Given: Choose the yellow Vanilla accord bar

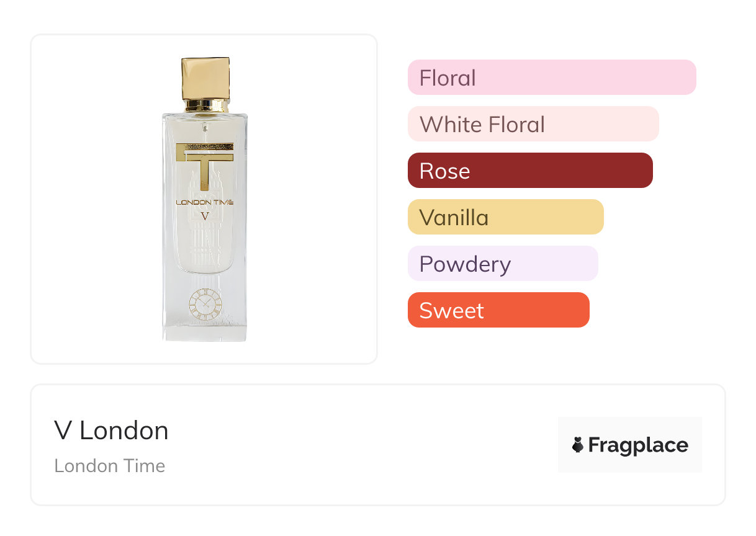Looking at the screenshot, I should click(x=505, y=217).
